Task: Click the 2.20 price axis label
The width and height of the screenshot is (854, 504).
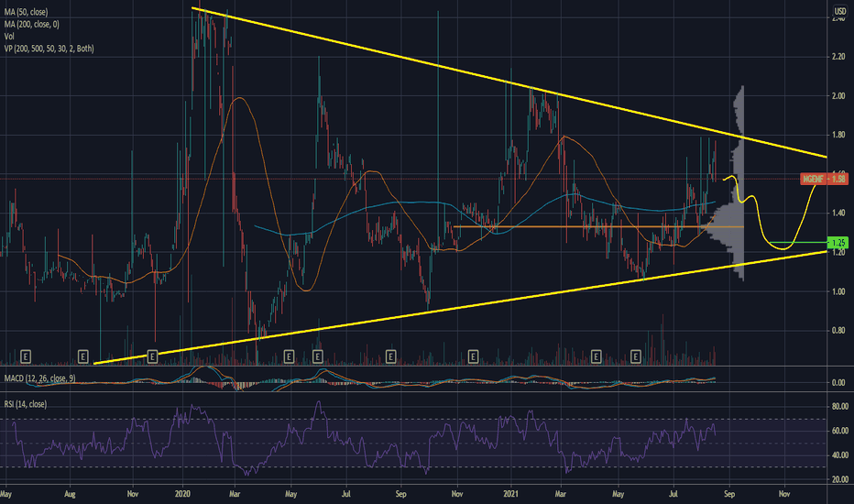Action: click(x=838, y=57)
